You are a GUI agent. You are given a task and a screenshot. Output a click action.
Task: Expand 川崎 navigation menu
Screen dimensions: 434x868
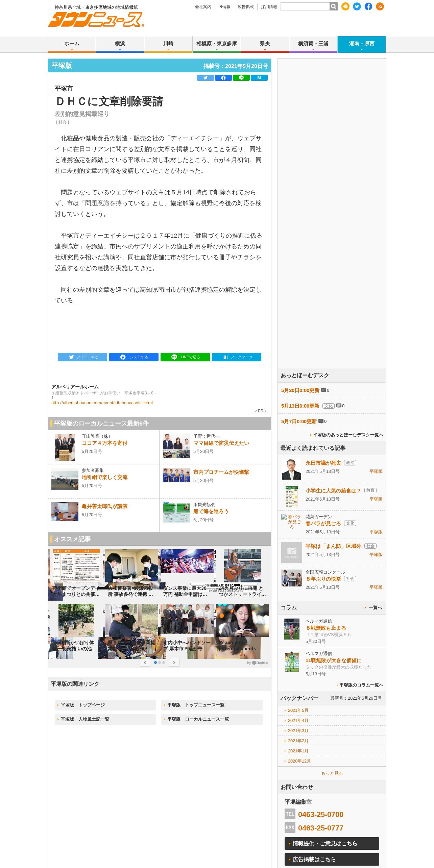point(168,44)
